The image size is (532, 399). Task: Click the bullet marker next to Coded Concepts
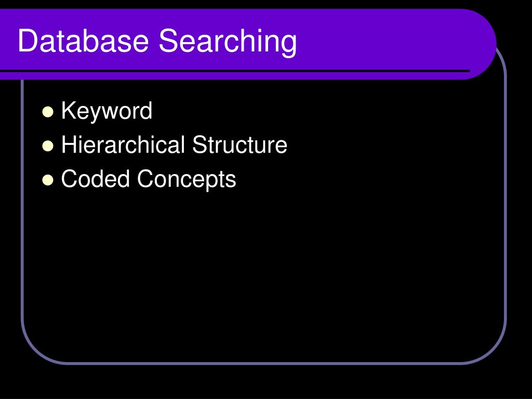(x=48, y=180)
